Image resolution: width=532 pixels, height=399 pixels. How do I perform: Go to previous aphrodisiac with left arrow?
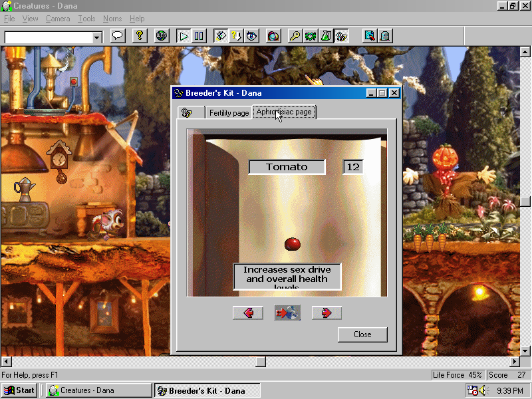pos(248,313)
